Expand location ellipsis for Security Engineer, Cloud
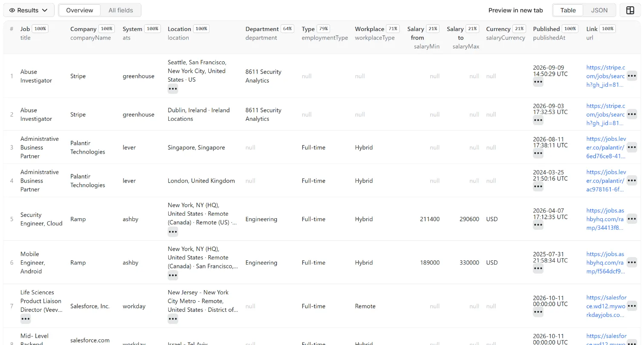The height and width of the screenshot is (345, 644). [x=172, y=232]
